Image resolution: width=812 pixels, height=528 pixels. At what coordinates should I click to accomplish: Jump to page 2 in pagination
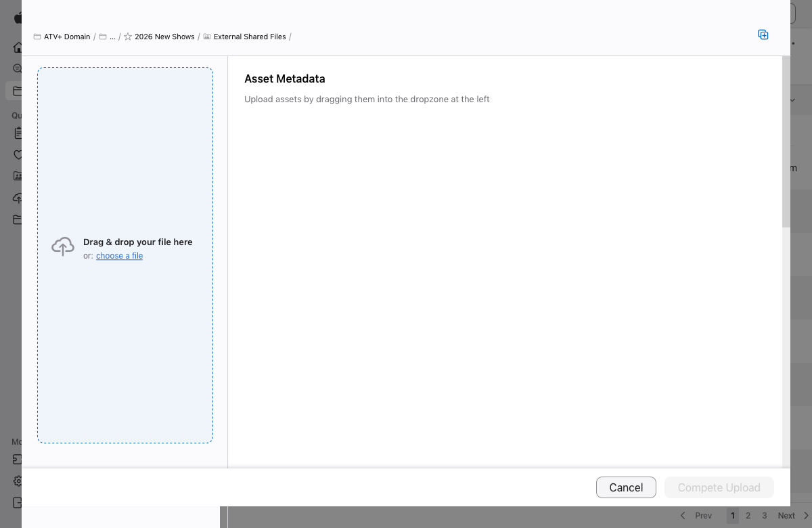(x=748, y=515)
